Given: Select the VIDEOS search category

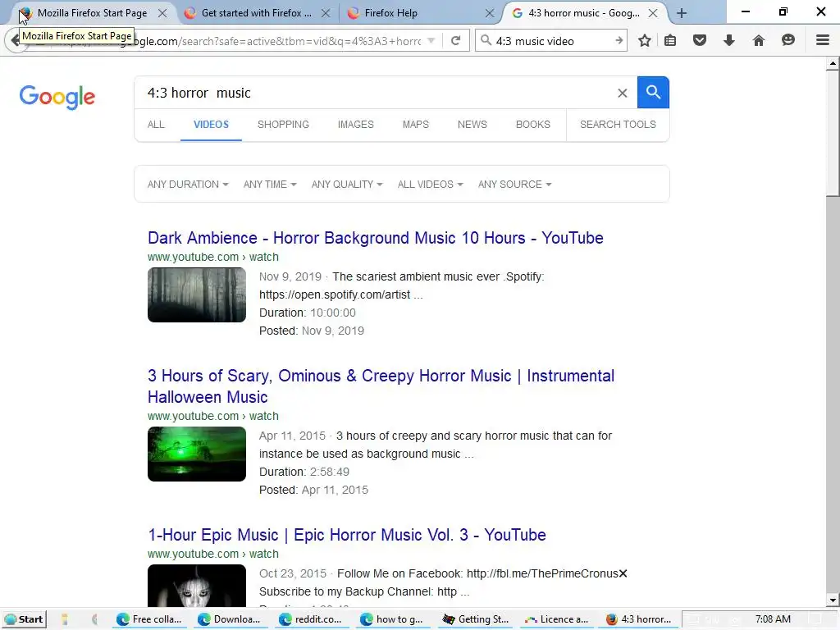Looking at the screenshot, I should pyautogui.click(x=211, y=125).
